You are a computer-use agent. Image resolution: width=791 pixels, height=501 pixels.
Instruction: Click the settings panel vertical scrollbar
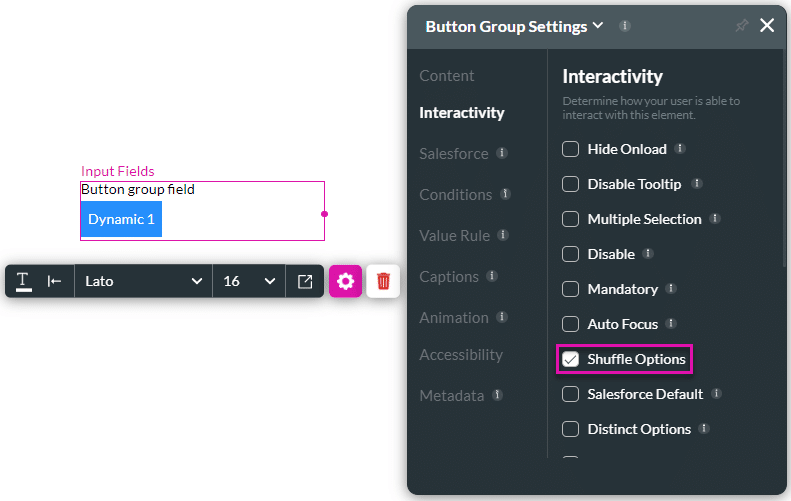pos(782,159)
